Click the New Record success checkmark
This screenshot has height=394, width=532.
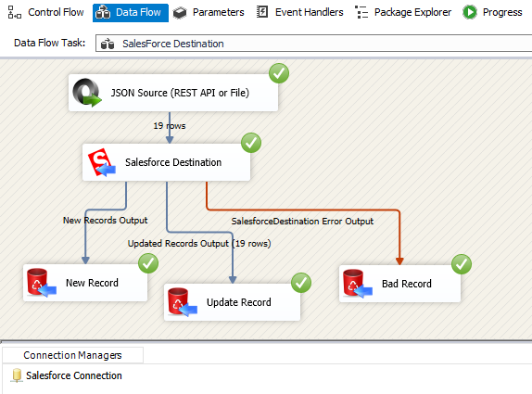click(x=148, y=263)
